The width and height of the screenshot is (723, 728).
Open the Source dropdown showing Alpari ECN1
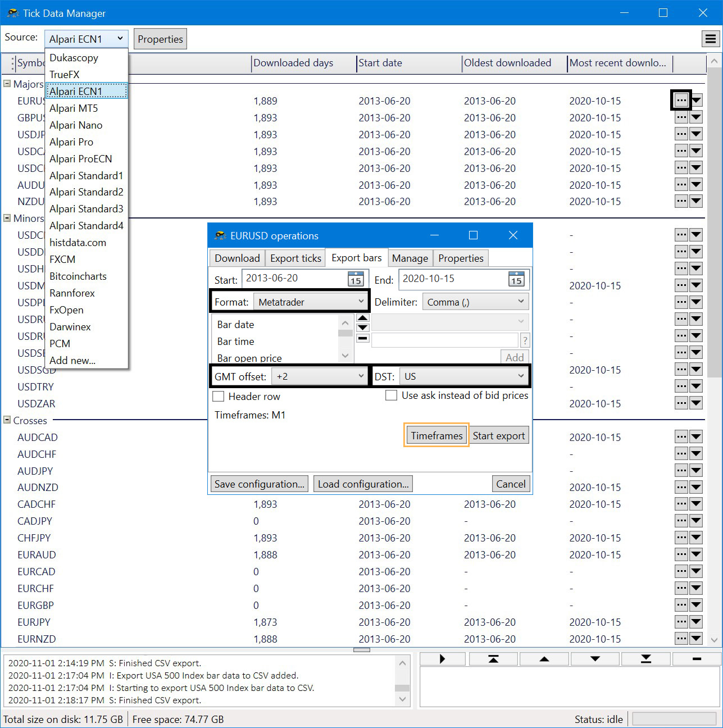click(87, 39)
